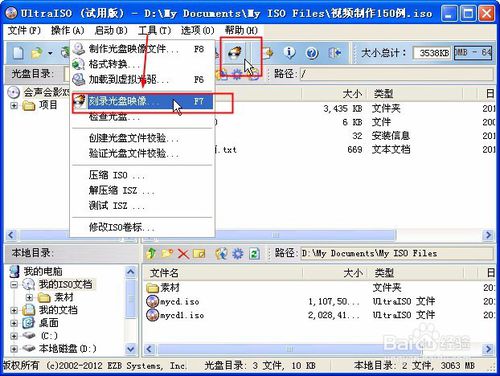Click the 大小总计 3538KB field
The width and height of the screenshot is (500, 376).
click(432, 53)
